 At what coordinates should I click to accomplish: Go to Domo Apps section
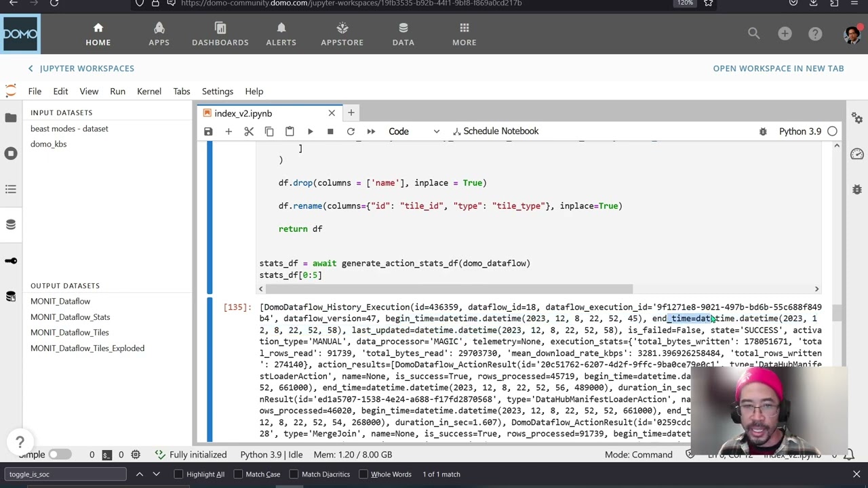(159, 34)
